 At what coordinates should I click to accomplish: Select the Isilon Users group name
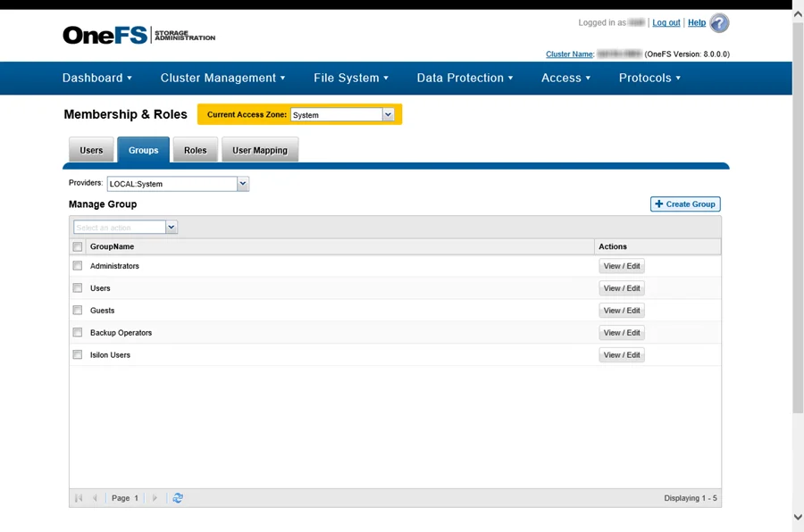point(110,354)
